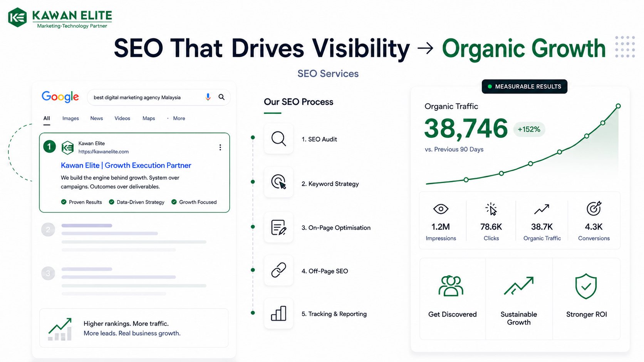Click the https://kawanelite.com URL

pos(104,152)
